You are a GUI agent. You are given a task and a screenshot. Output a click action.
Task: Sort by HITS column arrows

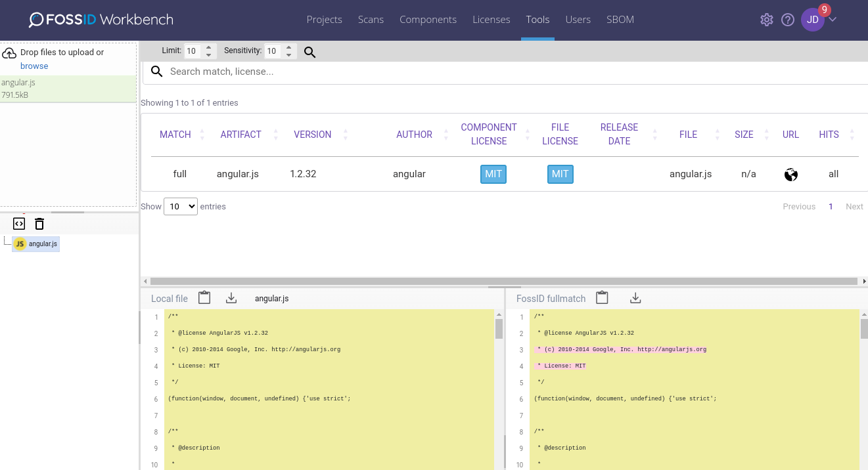(x=852, y=135)
